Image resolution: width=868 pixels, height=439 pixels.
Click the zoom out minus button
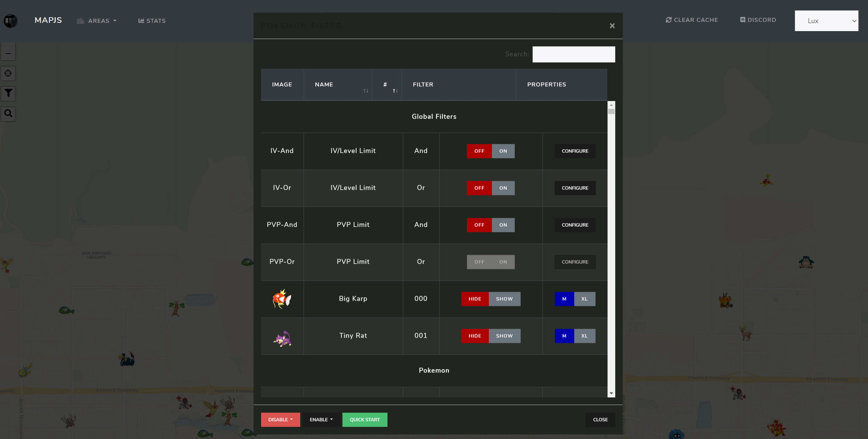[8, 54]
